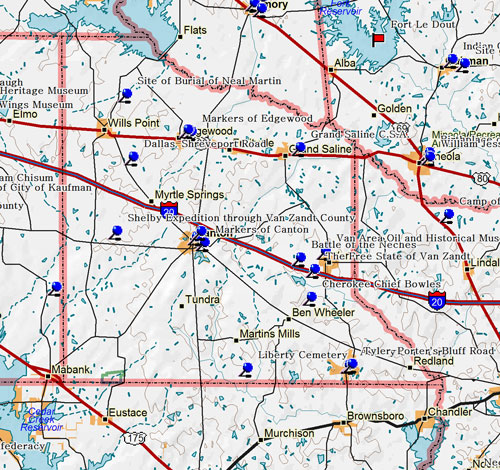Select the pushpin beside the 'Camp of' label
The height and width of the screenshot is (470, 500).
[447, 216]
